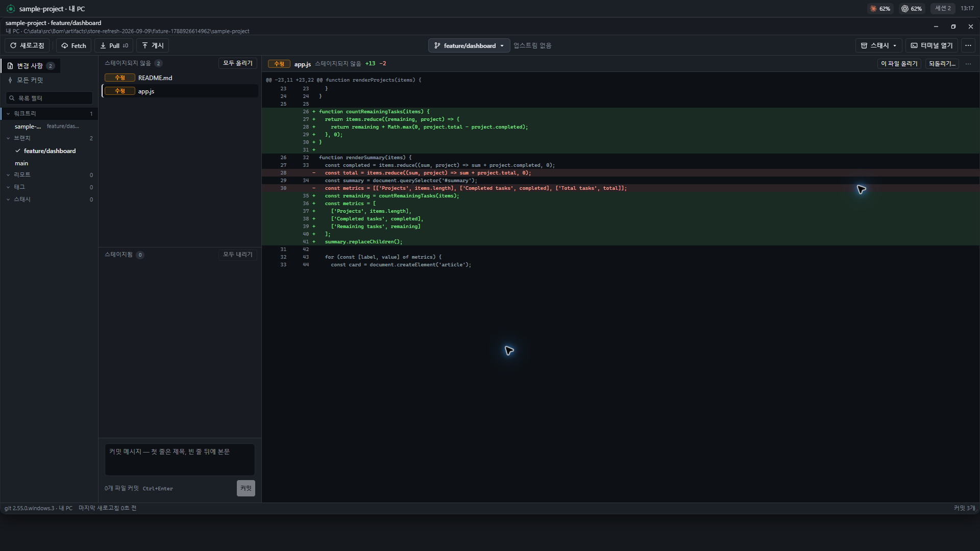Select app.js in unstaged files

(x=180, y=91)
